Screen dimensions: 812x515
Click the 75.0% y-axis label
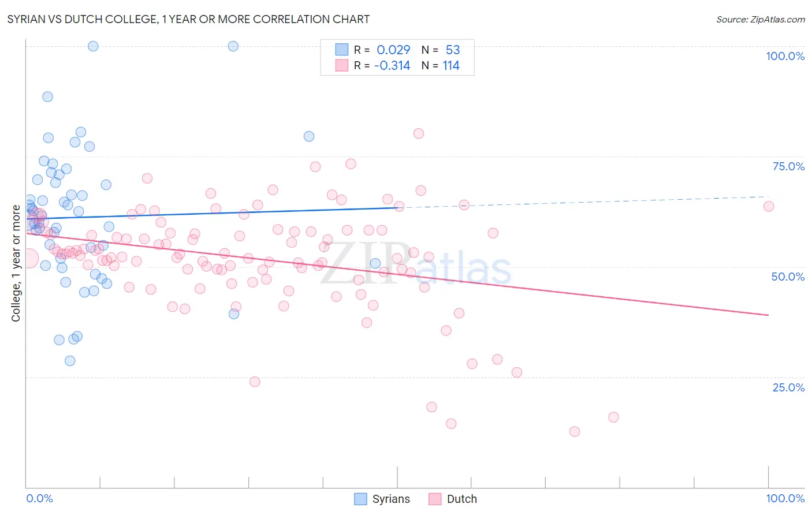point(788,166)
